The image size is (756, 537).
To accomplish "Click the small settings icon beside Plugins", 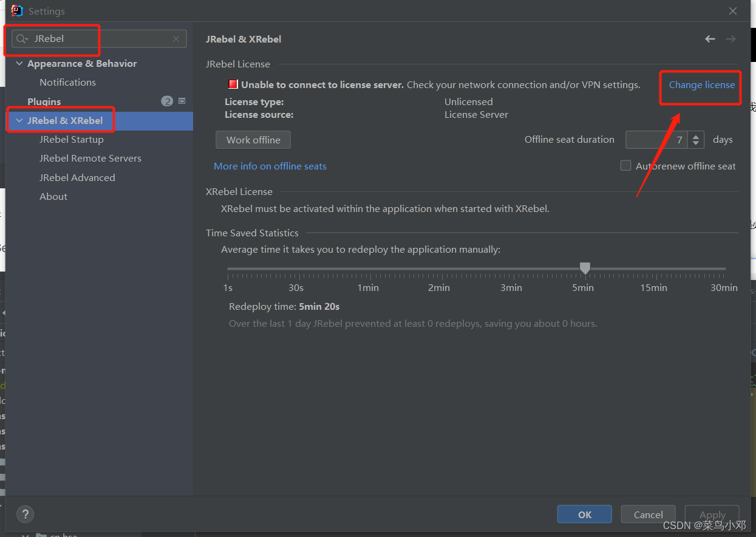I will tap(182, 101).
